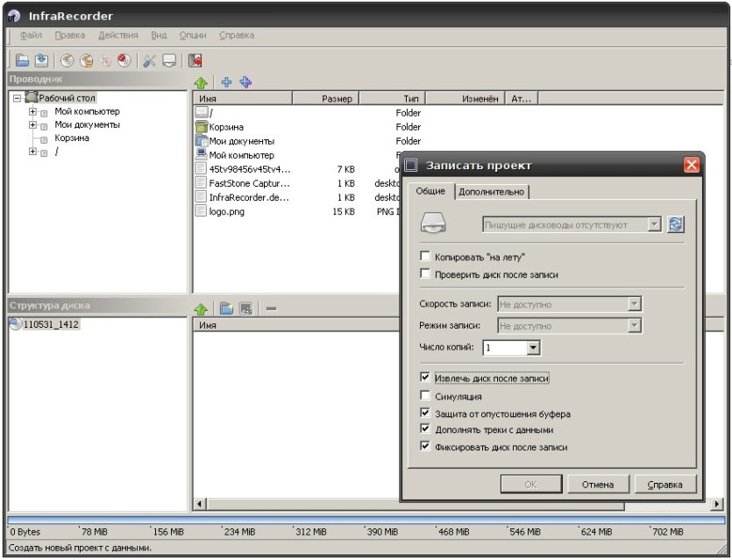Image resolution: width=732 pixels, height=560 pixels.
Task: Select the Корзина folder in file list
Action: coord(226,127)
